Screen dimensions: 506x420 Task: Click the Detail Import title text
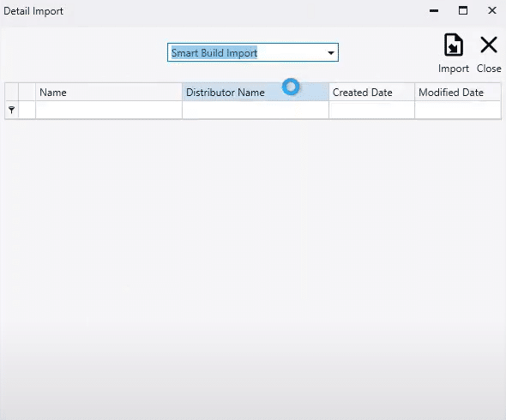point(33,11)
